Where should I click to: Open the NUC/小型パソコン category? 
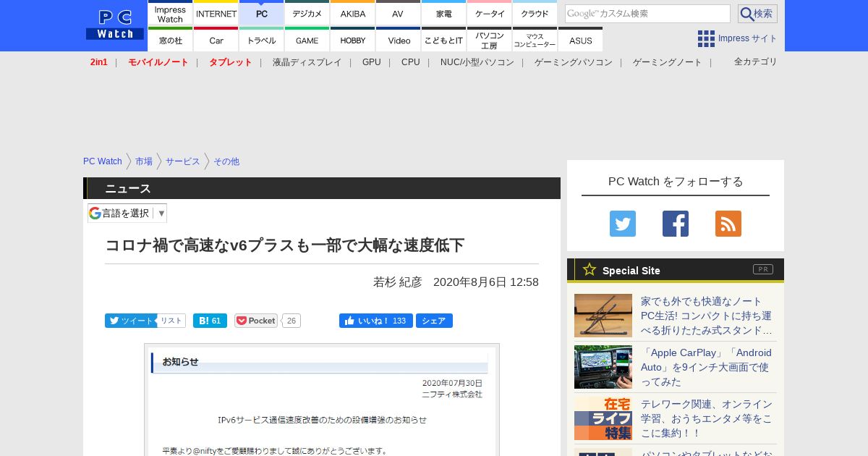point(477,62)
